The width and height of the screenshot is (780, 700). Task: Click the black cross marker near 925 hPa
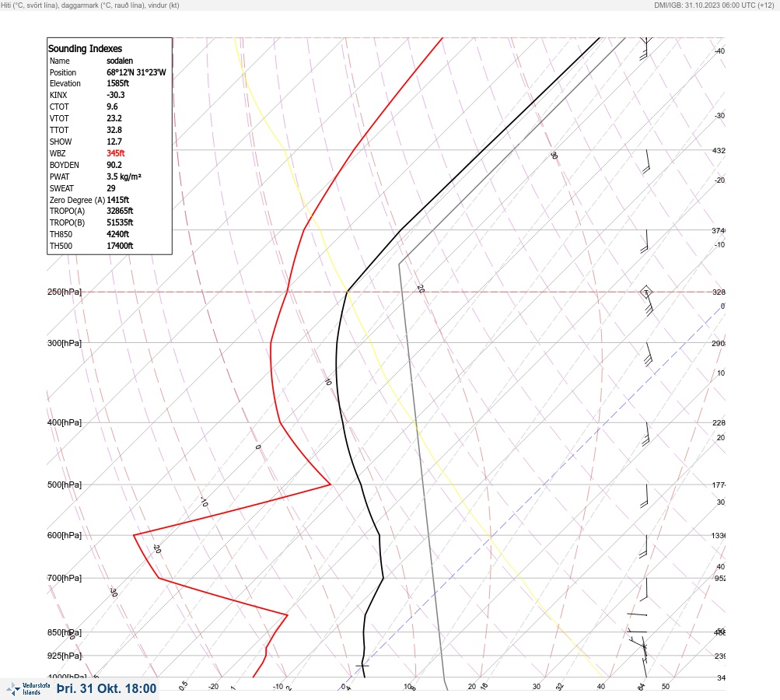pos(362,665)
